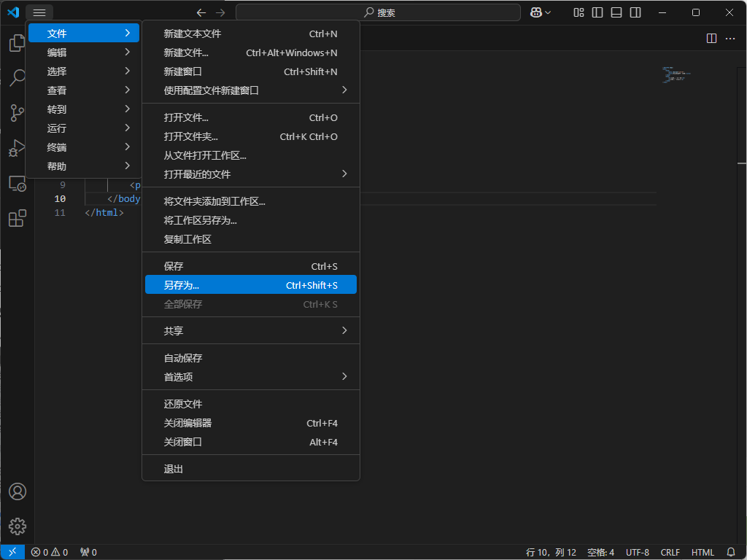Viewport: 747px width, 560px height.
Task: Choose 新建文件... entry
Action: tap(251, 52)
